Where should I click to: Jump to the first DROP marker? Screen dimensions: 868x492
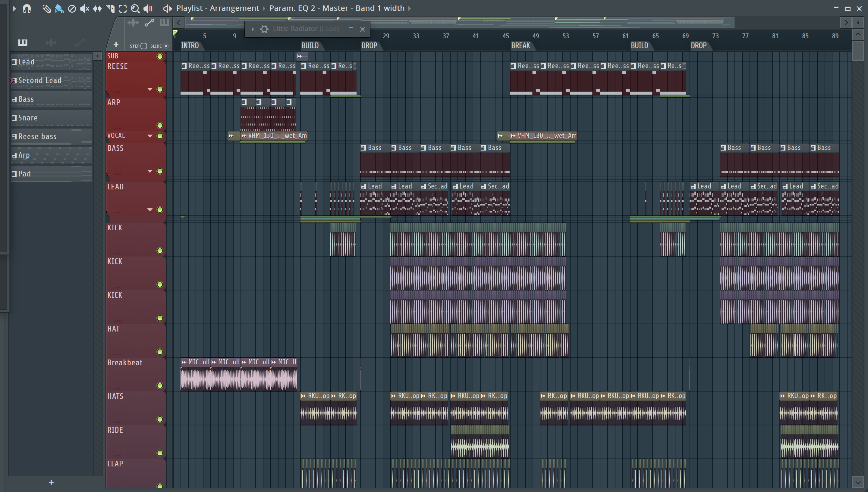coord(369,46)
